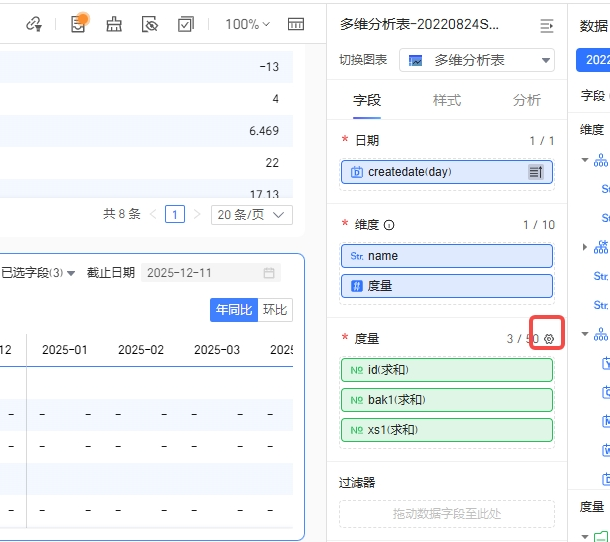Select the 年同比 comparison option
610x542 pixels.
233,310
